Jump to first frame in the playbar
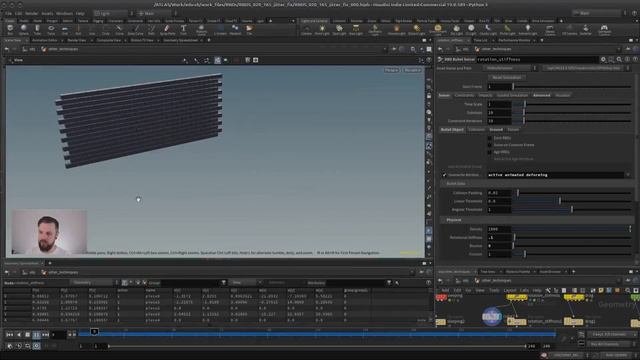The image size is (640, 360). 9,335
